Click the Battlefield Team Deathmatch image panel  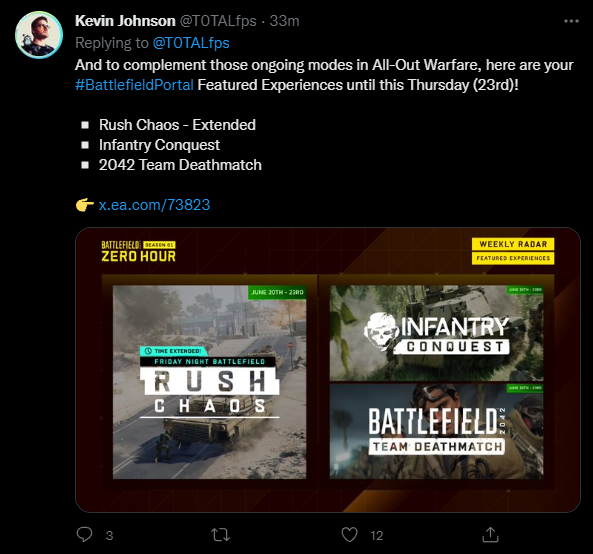pos(436,431)
